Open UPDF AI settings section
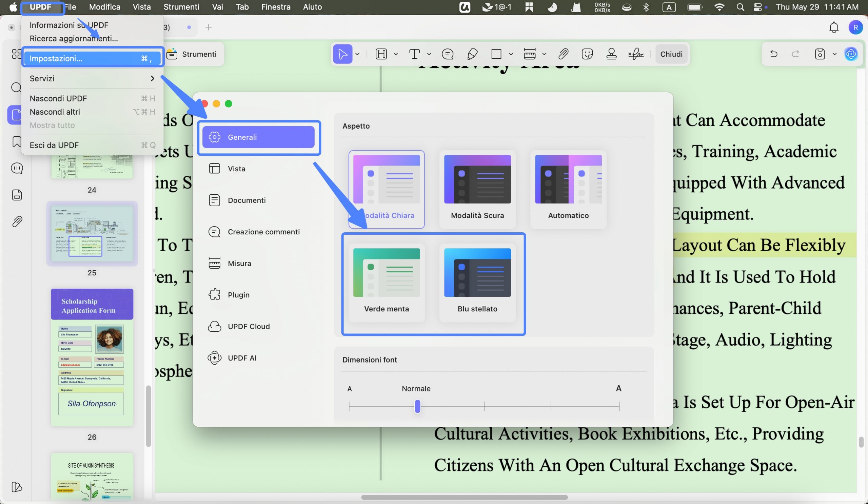The image size is (868, 504). [x=258, y=358]
